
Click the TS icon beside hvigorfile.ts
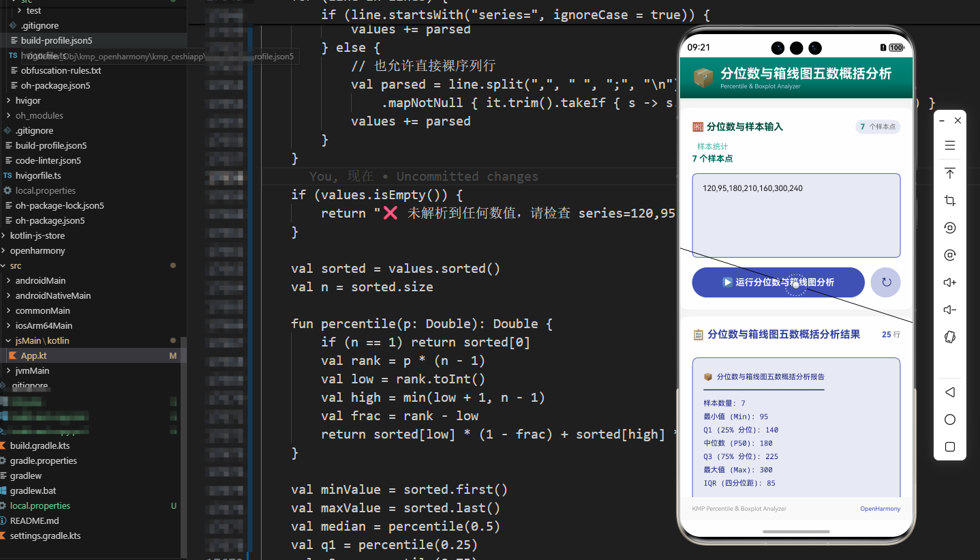pyautogui.click(x=8, y=175)
